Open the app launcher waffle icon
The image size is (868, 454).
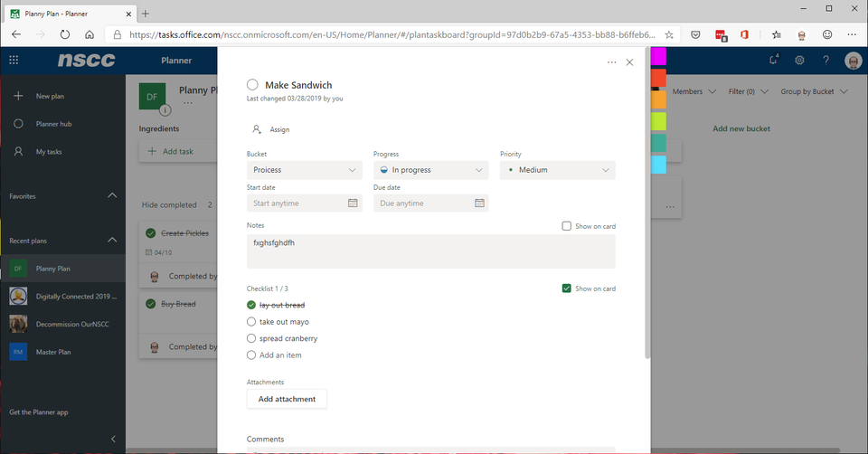[14, 60]
